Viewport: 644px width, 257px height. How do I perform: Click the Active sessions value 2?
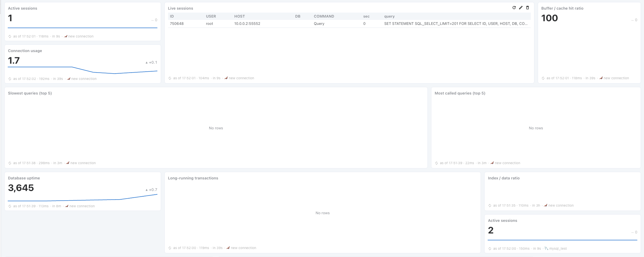point(491,230)
